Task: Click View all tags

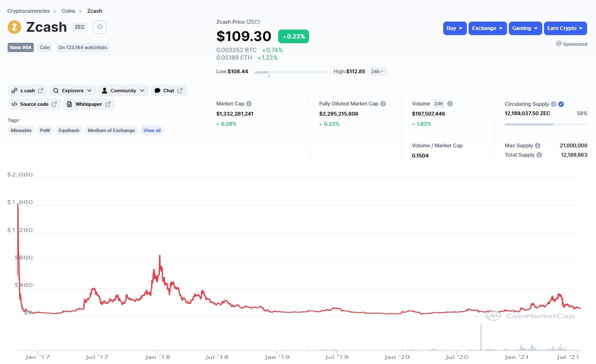Action: click(152, 130)
